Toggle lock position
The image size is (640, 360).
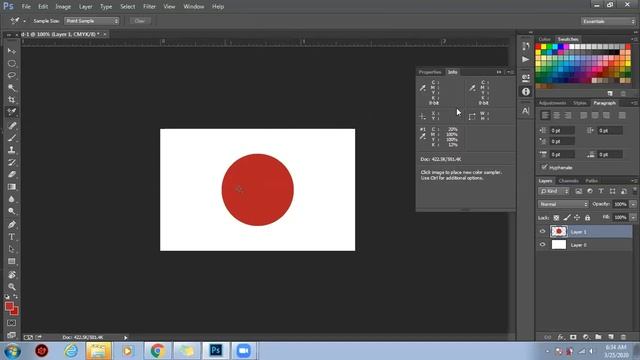click(x=577, y=218)
